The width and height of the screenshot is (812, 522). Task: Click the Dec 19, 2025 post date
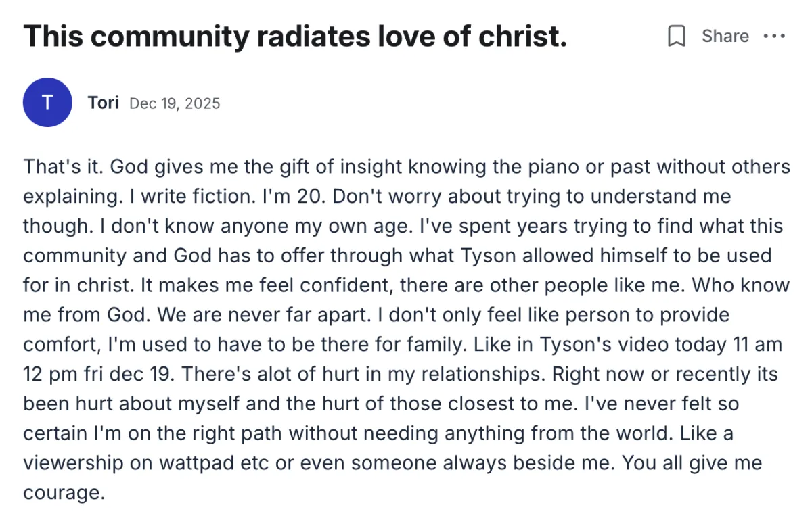point(175,103)
